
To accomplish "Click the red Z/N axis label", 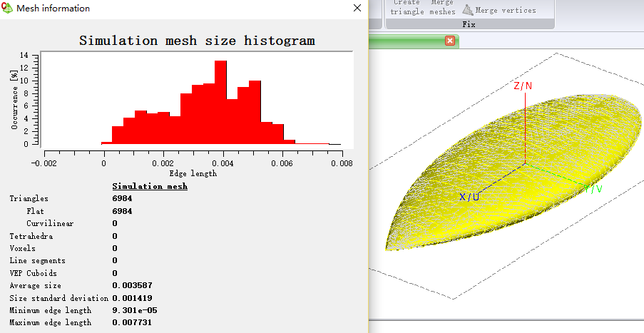I will pos(523,86).
